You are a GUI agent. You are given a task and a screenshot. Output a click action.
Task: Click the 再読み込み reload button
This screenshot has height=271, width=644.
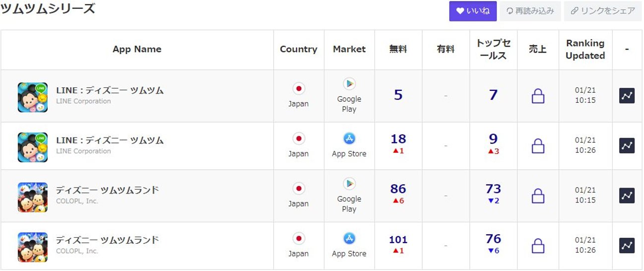pyautogui.click(x=530, y=11)
